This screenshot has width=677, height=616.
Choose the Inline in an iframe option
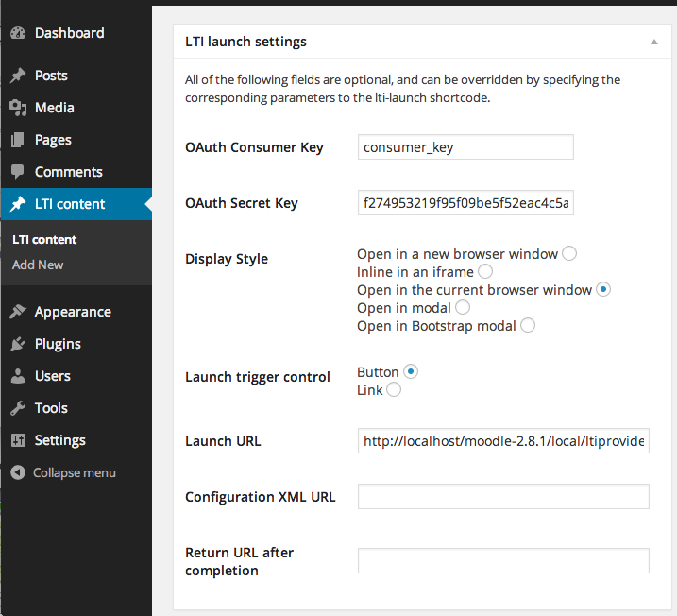485,271
